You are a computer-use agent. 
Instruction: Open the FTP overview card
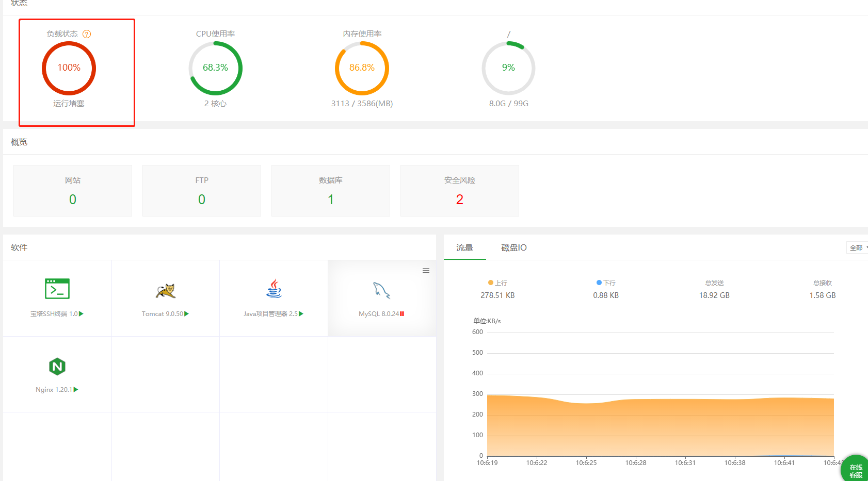tap(202, 191)
